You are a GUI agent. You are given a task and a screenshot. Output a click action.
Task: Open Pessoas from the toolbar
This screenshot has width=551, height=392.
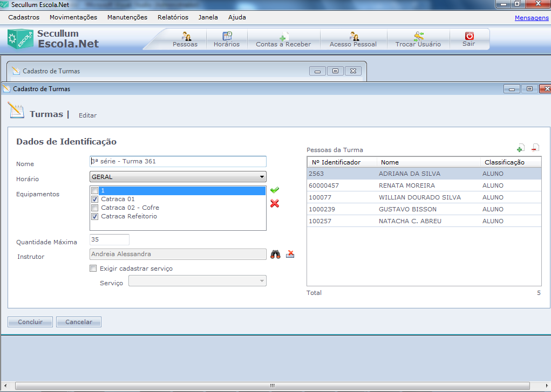tap(185, 39)
